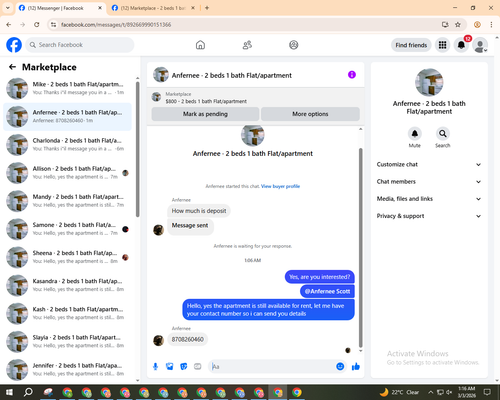Screen dimensions: 500x400
Task: Open the Windows Start button
Action: point(9,392)
